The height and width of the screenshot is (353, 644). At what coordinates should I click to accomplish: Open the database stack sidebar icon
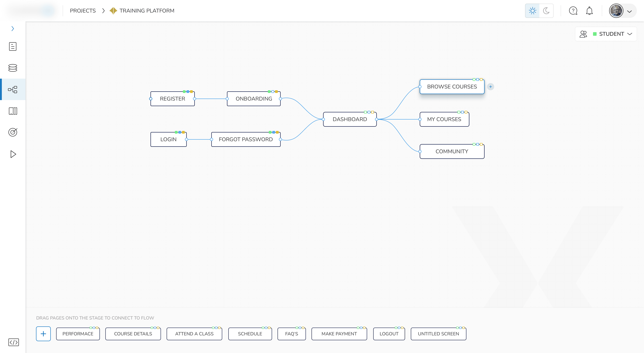[13, 68]
